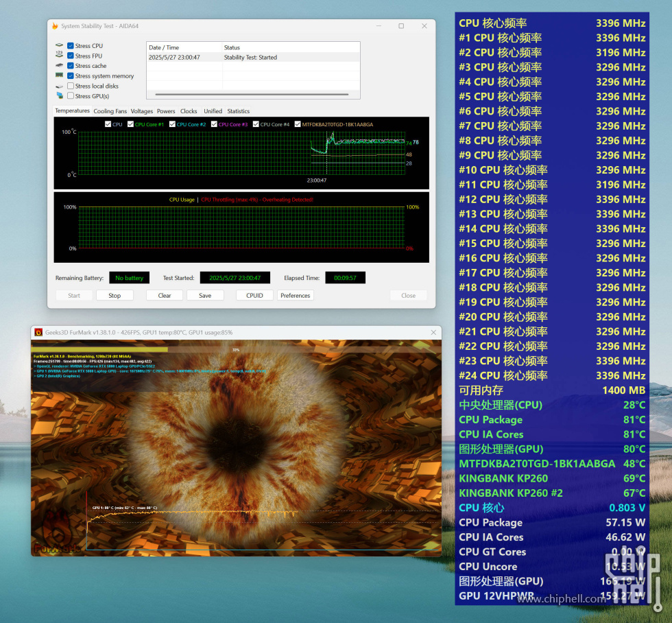Click the greyed Close button in AIDA64
The height and width of the screenshot is (623, 672).
click(408, 296)
